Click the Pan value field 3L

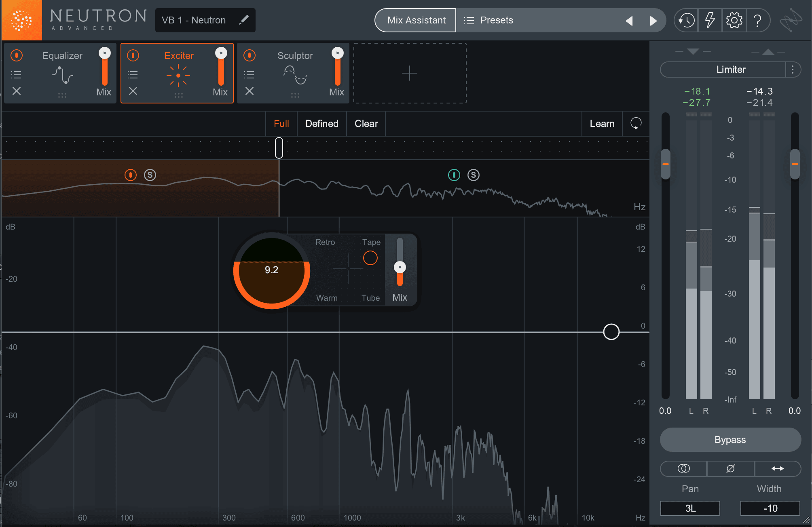(690, 508)
